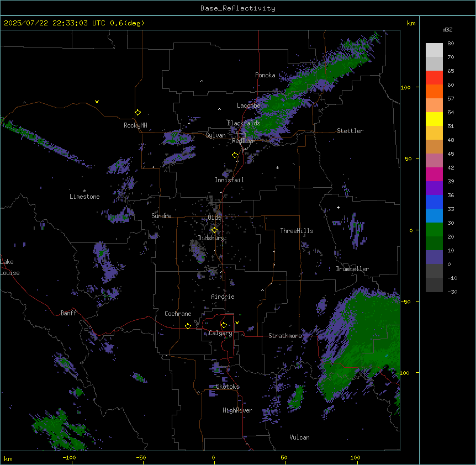Click the Blackfalds city label
Viewport: 476px width, 465px height.
244,123
